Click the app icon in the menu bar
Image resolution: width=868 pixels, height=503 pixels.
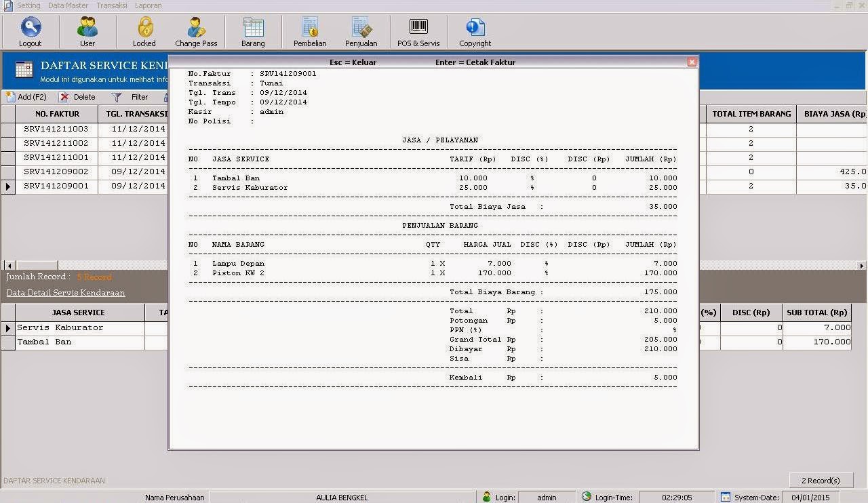(7, 5)
